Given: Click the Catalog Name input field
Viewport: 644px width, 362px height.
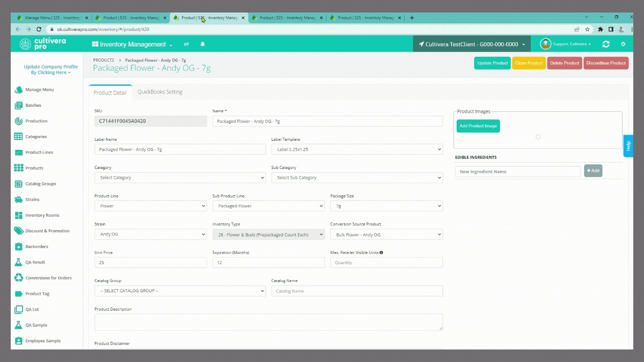Looking at the screenshot, I should [357, 291].
